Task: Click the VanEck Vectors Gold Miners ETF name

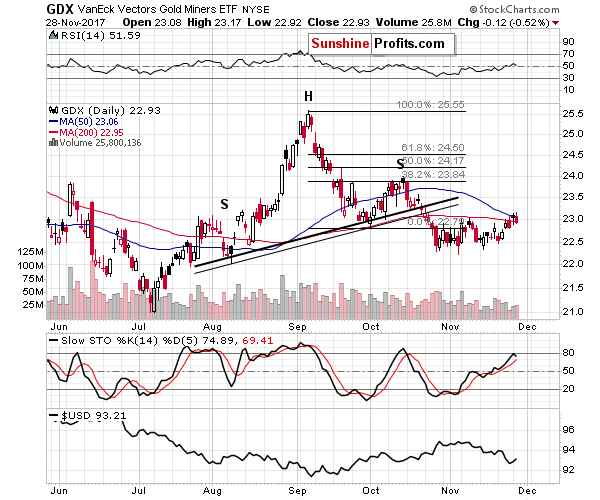Action: click(157, 9)
